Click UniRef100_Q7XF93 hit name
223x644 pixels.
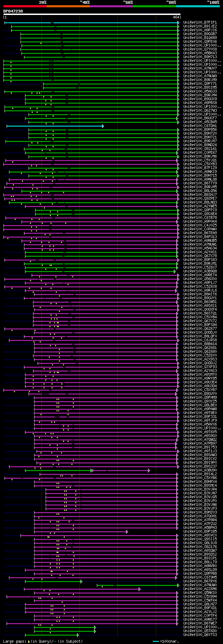click(x=200, y=367)
